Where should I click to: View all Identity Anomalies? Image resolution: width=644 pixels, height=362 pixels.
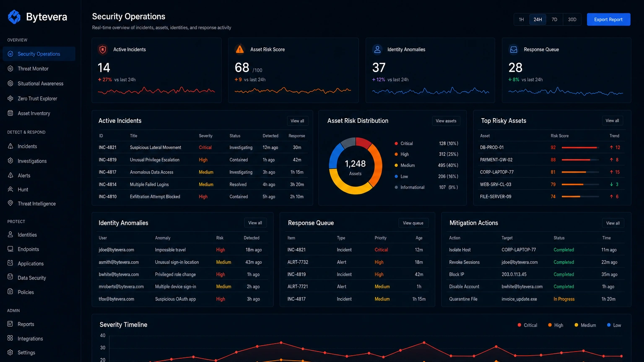[x=255, y=223]
